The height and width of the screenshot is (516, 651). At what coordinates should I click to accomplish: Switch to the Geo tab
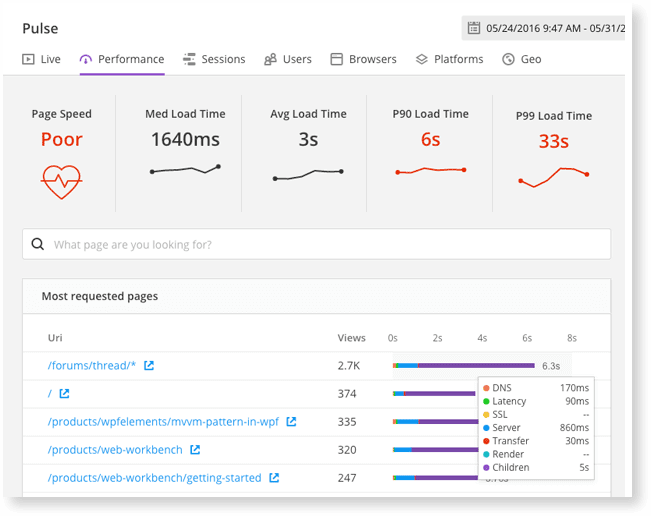[x=521, y=59]
